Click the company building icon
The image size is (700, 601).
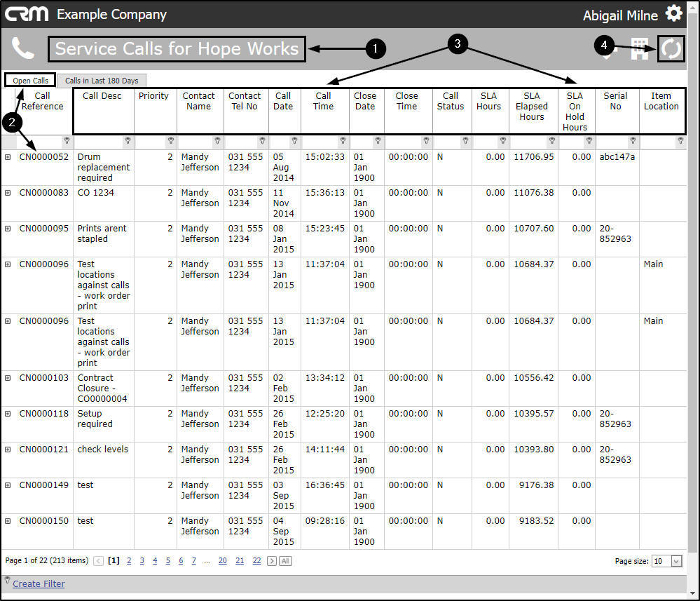click(639, 48)
